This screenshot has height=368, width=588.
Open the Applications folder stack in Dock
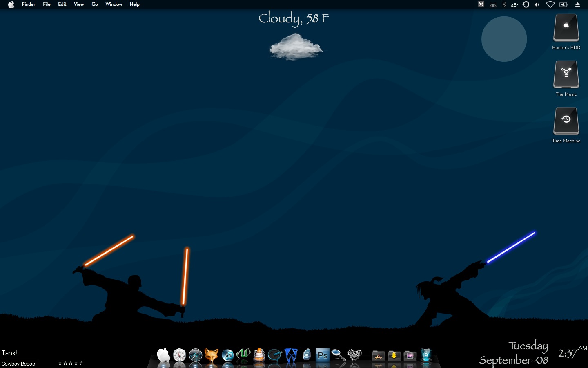coord(378,356)
